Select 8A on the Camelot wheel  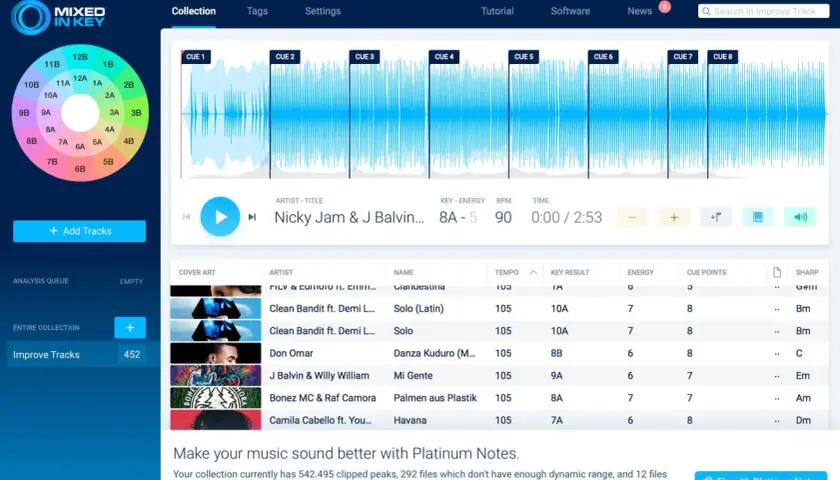coord(50,129)
